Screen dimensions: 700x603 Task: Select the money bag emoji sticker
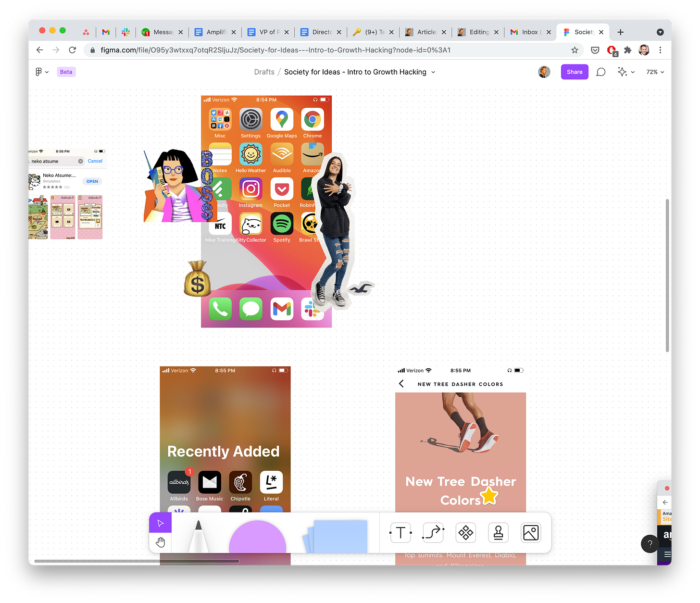point(197,278)
